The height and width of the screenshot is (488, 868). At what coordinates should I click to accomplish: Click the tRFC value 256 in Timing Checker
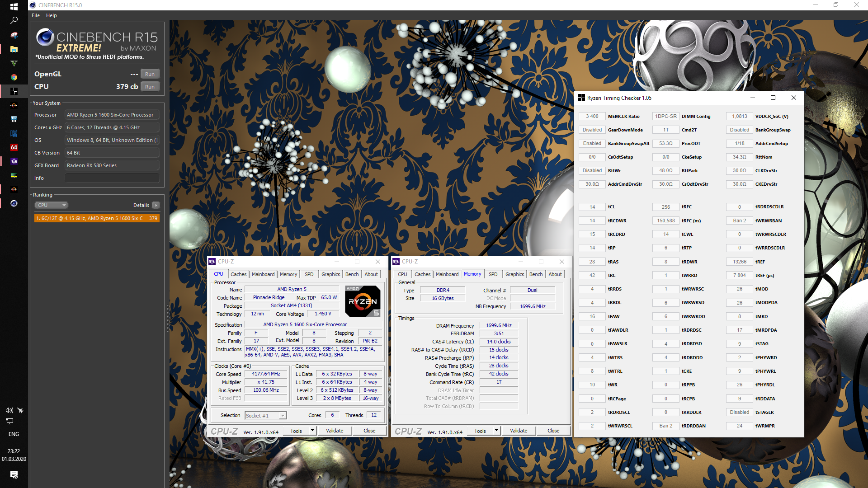[666, 207]
